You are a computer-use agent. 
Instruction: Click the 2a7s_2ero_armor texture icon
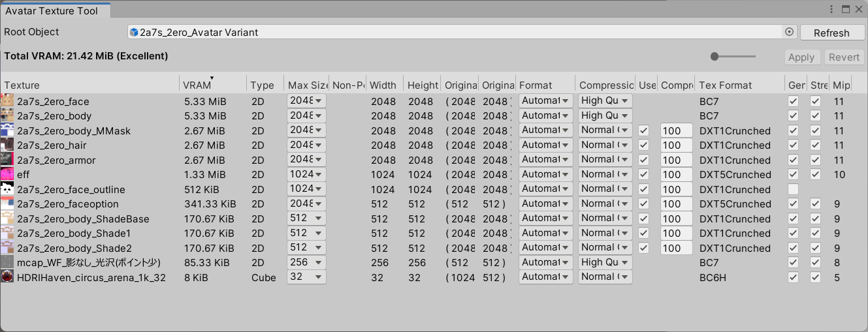pyautogui.click(x=7, y=160)
